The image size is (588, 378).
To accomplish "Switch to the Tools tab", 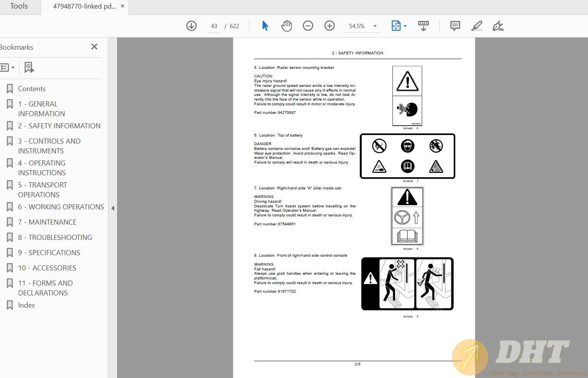I will 19,6.
